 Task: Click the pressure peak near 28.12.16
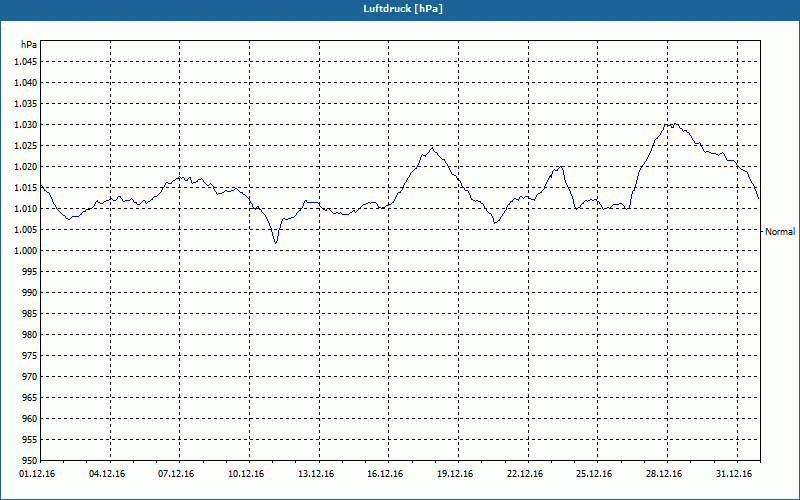point(674,124)
